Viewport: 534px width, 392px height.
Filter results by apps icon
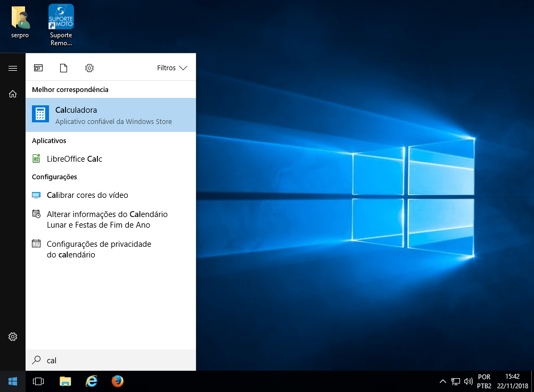[x=38, y=68]
